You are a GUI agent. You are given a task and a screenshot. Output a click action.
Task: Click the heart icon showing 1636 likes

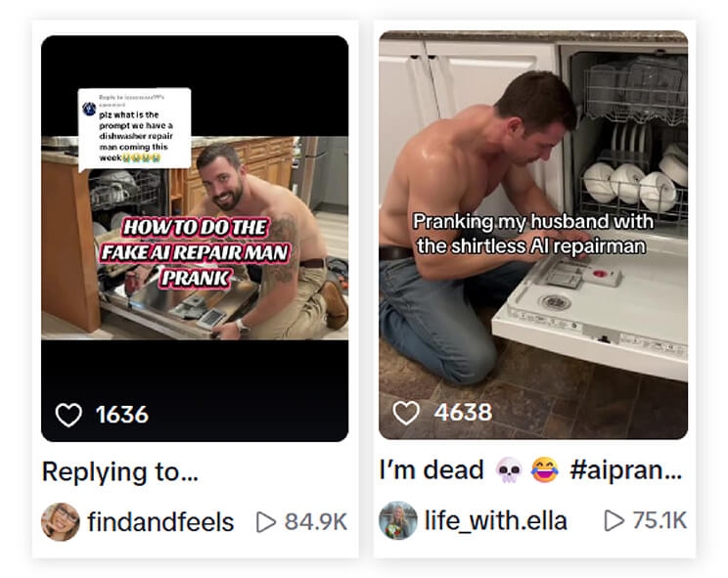click(68, 415)
